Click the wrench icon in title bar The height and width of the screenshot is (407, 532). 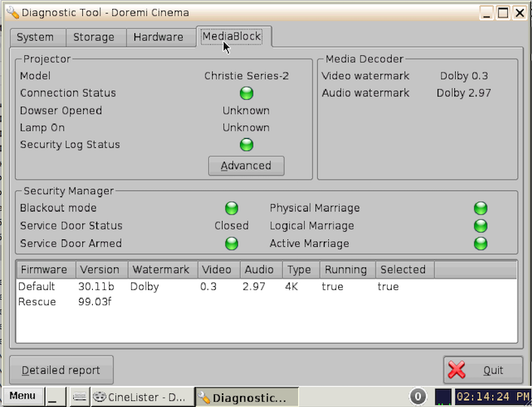point(12,12)
